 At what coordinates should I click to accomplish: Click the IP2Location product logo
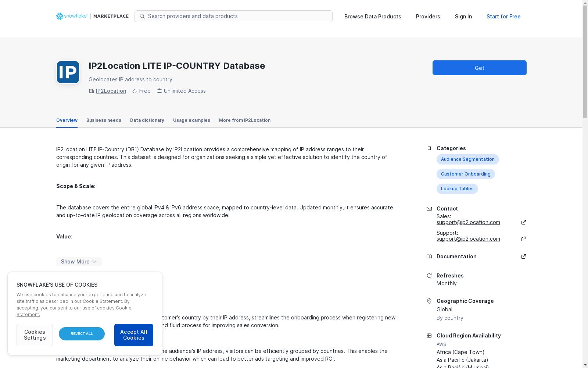coord(68,72)
